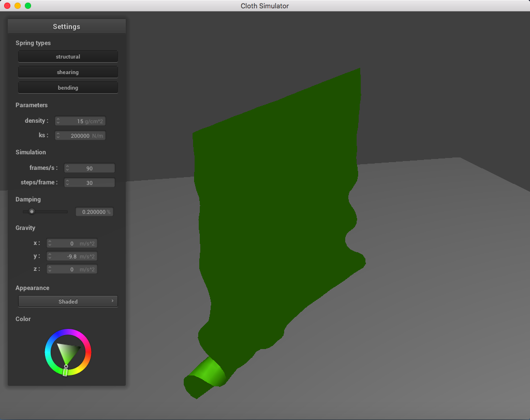Click the color wheel inner triangle
Screen dimensions: 530x420
[67, 353]
